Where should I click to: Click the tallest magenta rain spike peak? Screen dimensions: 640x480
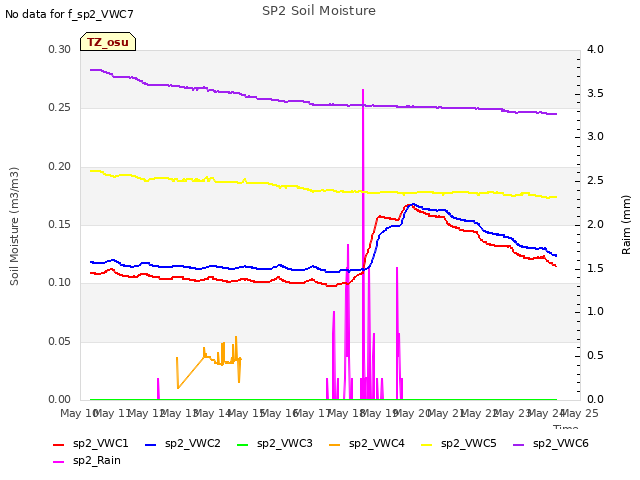(363, 90)
